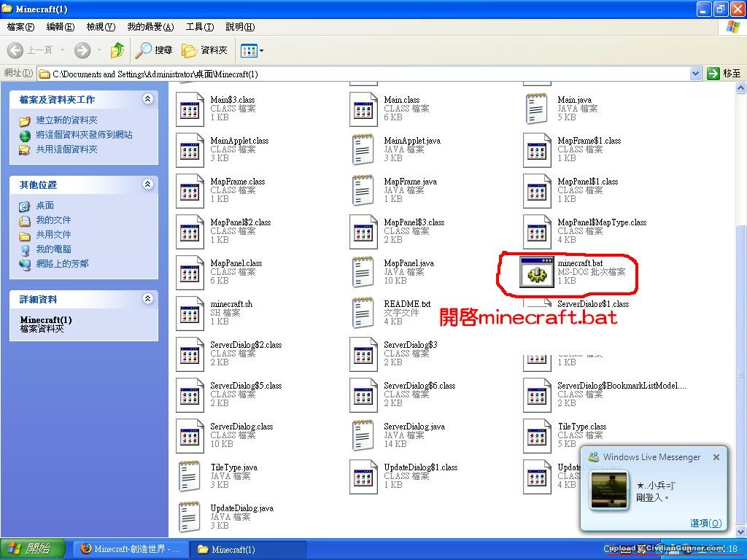The height and width of the screenshot is (560, 747).
Task: Collapse the 其他位置 panel
Action: pos(148,184)
